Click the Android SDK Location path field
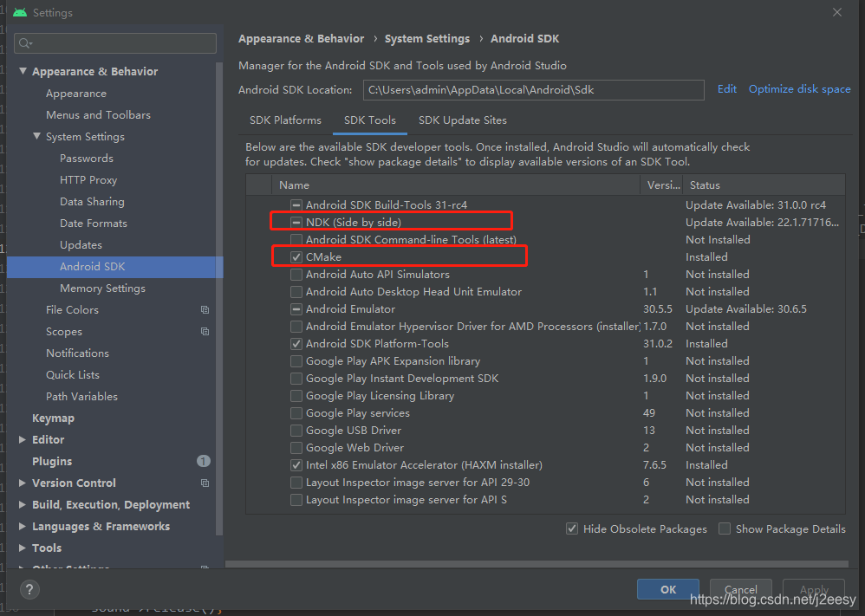 tap(533, 90)
